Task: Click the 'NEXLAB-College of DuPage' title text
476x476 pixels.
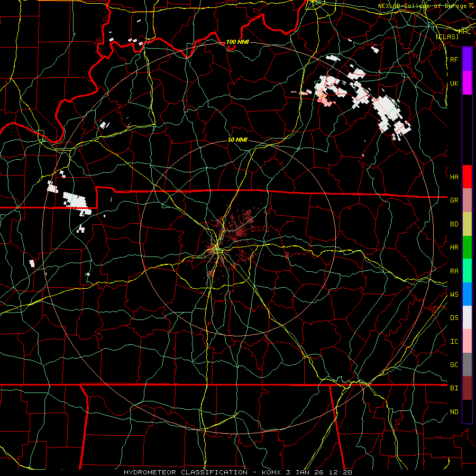Action: click(x=423, y=6)
